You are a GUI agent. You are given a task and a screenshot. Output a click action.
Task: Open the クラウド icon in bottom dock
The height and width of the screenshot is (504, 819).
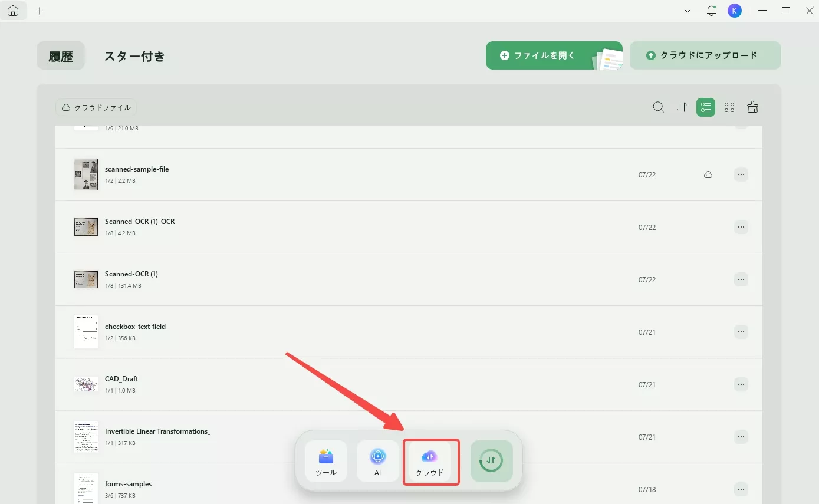[x=430, y=461]
